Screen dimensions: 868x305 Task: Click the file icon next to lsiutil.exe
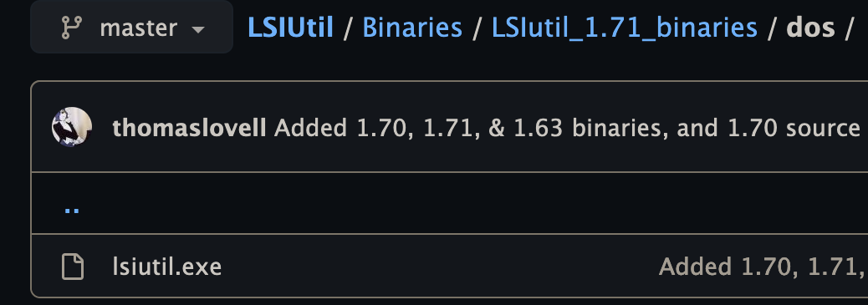click(73, 267)
